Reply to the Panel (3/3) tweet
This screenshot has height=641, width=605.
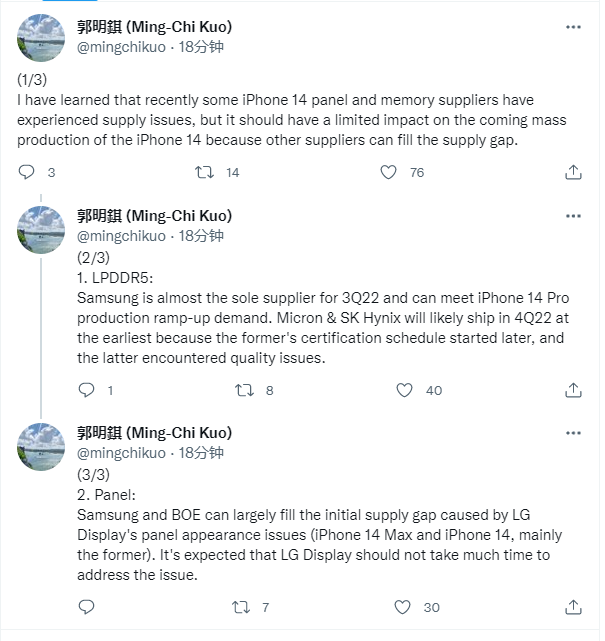pos(86,607)
